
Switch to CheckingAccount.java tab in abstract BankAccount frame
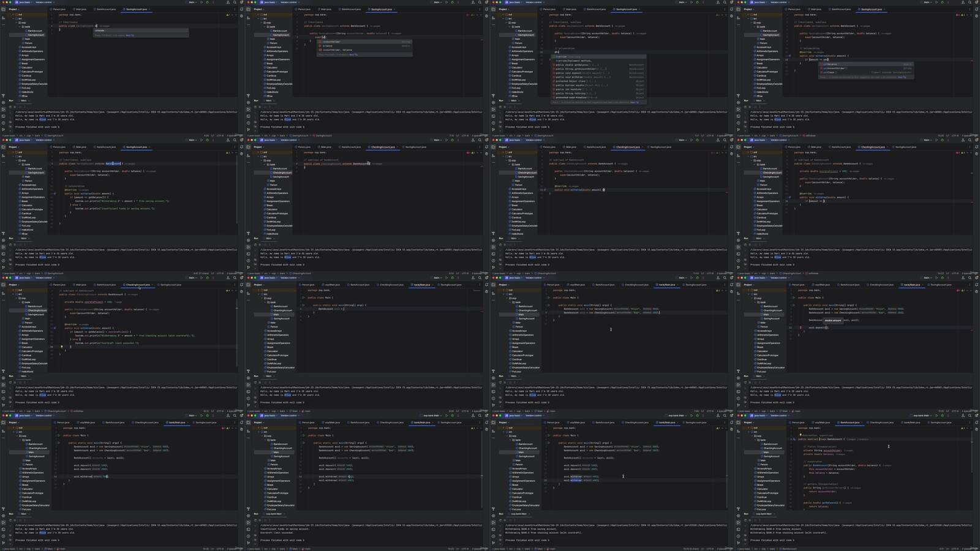(x=880, y=422)
